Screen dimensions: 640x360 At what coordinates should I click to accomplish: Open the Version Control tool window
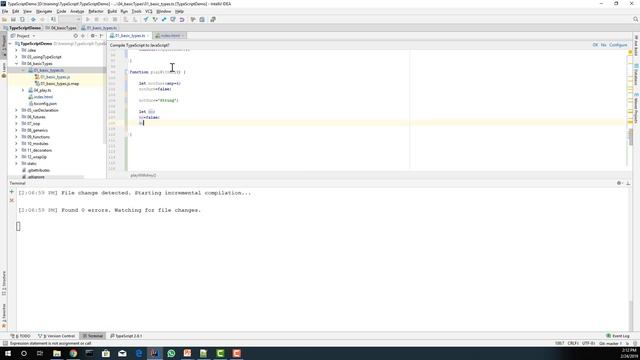click(56, 336)
